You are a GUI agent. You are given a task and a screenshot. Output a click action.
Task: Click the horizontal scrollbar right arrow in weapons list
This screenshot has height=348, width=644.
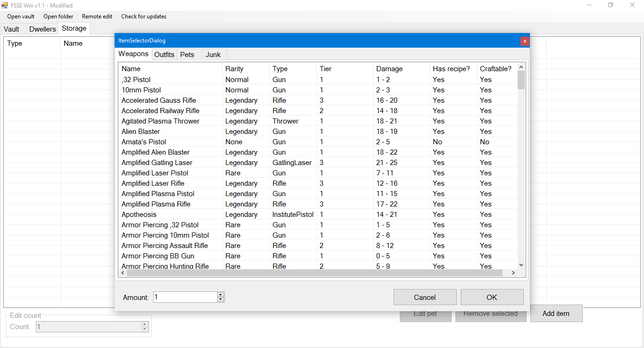pos(513,273)
